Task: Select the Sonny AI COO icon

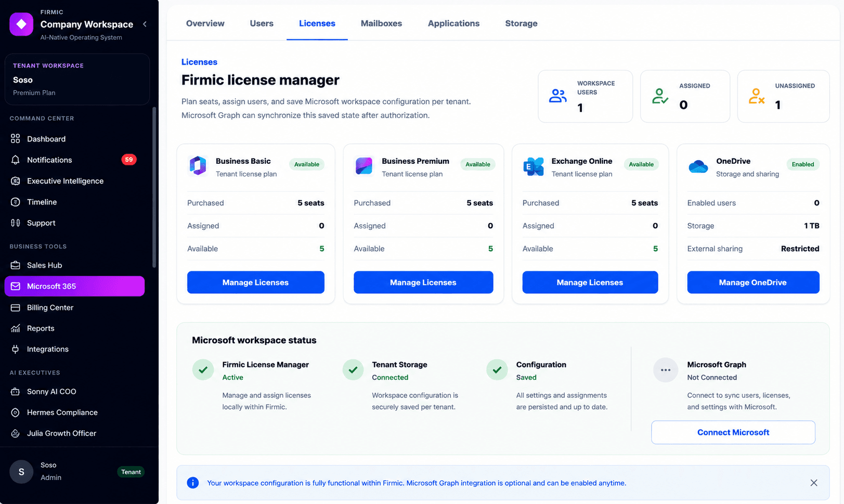Action: coord(16,391)
